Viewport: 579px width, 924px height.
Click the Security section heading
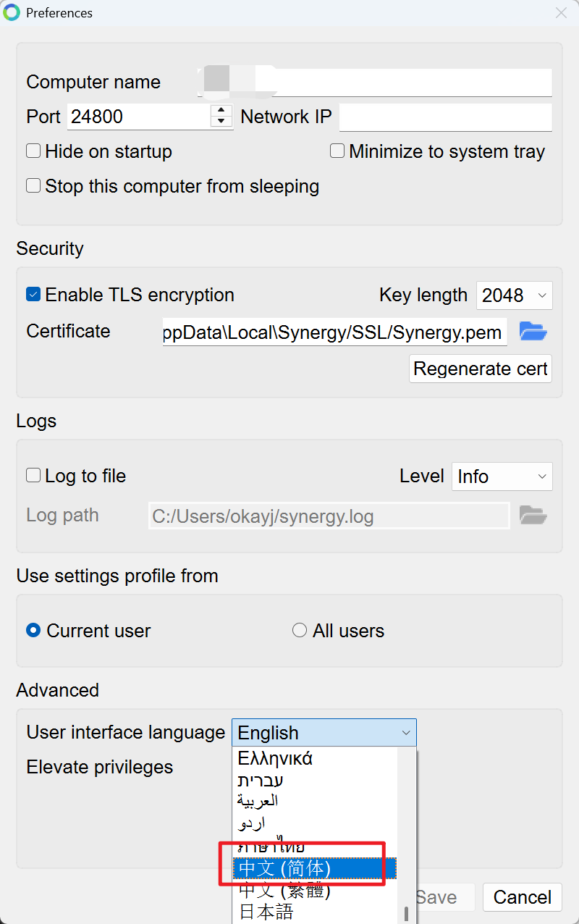click(x=50, y=248)
